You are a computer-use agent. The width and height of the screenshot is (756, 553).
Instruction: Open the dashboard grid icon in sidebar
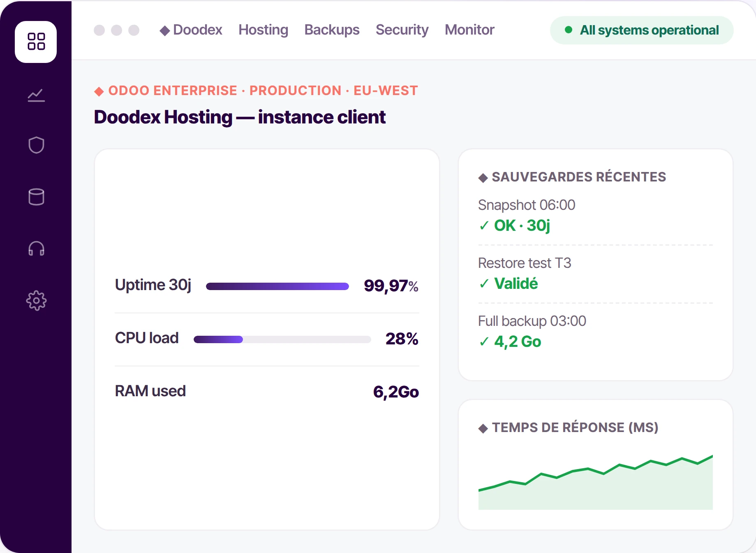[x=36, y=42]
